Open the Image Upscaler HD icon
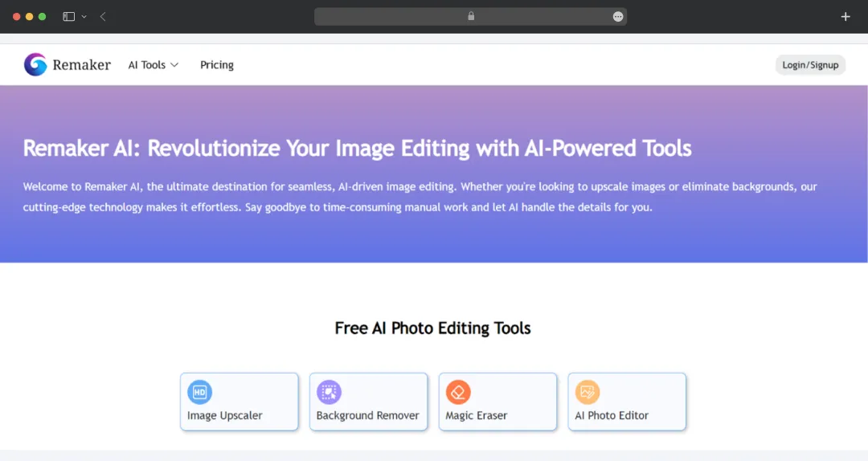Screen dimensions: 868x461 tap(200, 392)
